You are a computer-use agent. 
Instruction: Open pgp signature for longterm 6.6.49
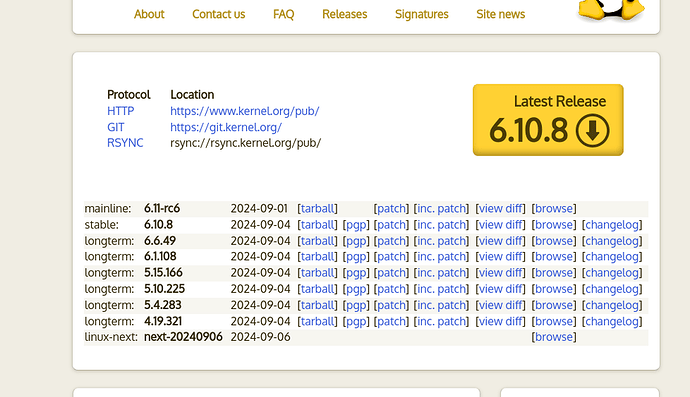click(356, 241)
